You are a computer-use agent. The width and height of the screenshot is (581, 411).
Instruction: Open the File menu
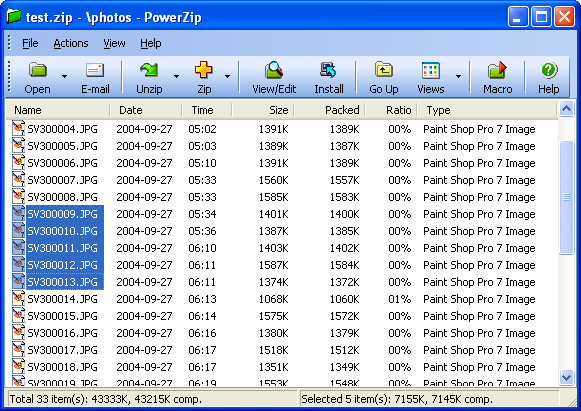pos(30,43)
